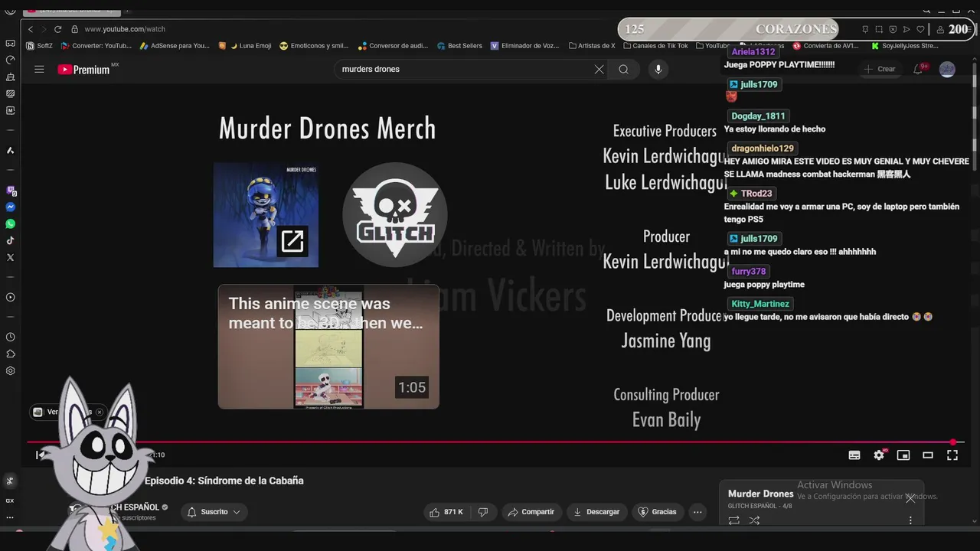Click Crear button
Image resolution: width=980 pixels, height=551 pixels.
(x=879, y=69)
